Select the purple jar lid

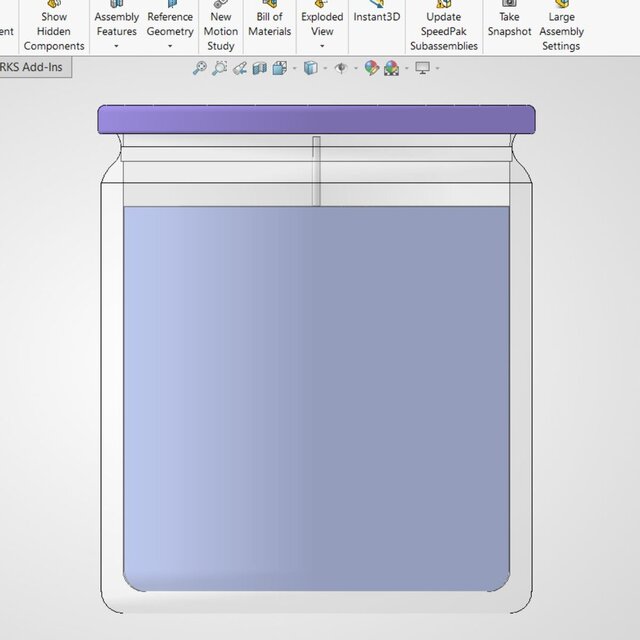pos(316,119)
